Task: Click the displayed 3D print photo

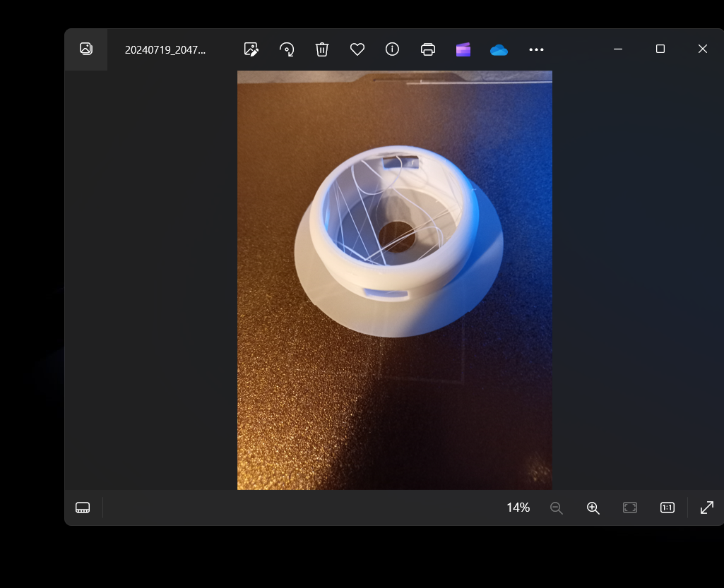Action: pyautogui.click(x=395, y=280)
